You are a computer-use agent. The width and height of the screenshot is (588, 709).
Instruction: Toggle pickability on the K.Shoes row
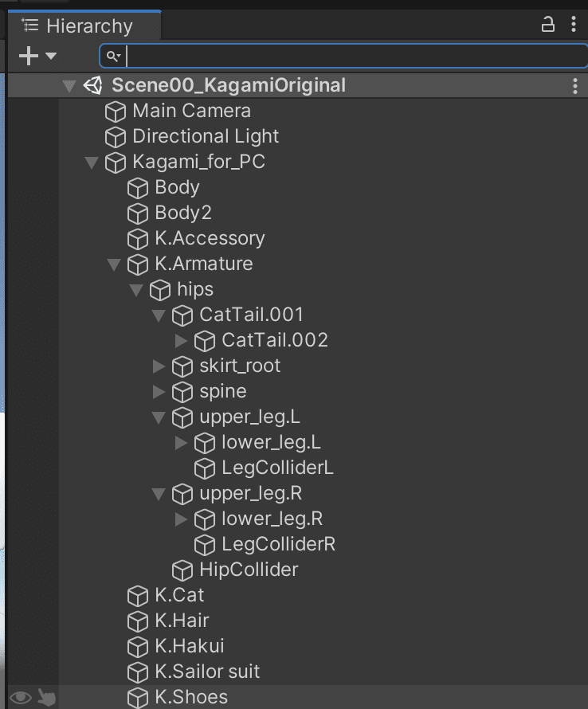pos(46,699)
